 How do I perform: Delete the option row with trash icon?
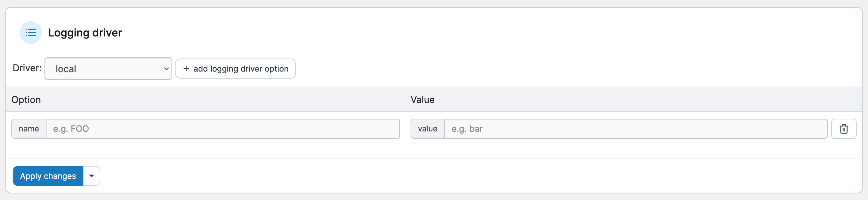click(x=843, y=129)
